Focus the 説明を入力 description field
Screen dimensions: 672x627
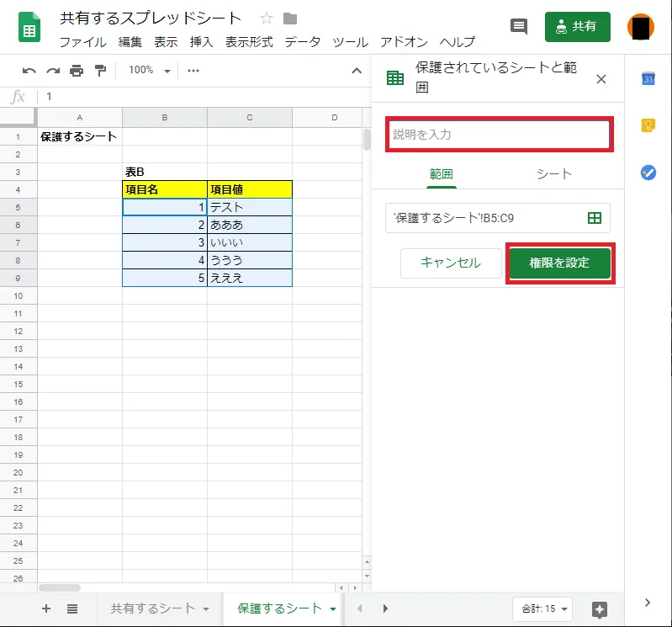[x=499, y=135]
